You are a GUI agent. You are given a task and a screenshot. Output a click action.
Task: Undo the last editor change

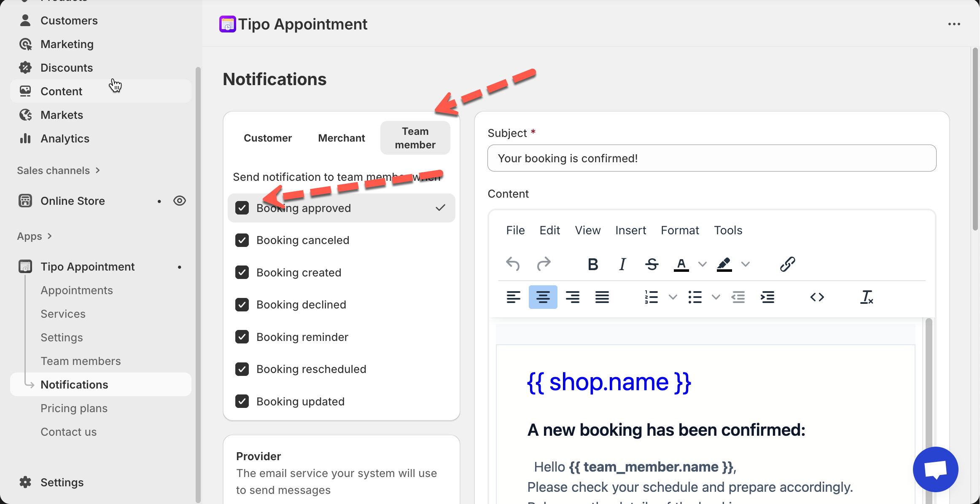click(x=513, y=264)
